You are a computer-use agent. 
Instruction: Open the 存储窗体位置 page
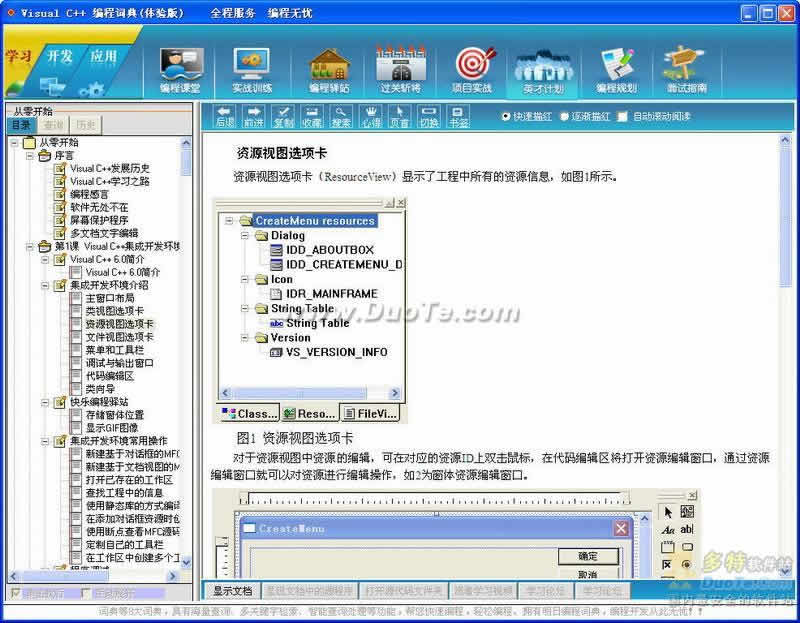point(115,415)
